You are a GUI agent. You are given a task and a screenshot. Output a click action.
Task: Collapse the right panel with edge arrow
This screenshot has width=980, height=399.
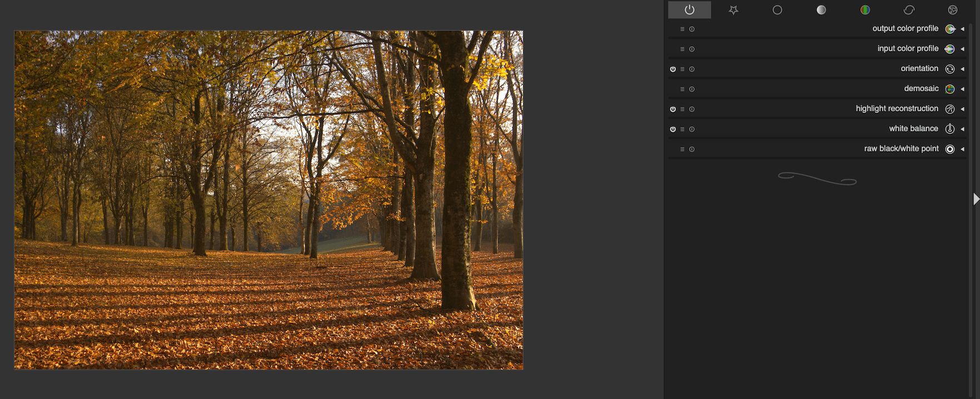[x=976, y=199]
